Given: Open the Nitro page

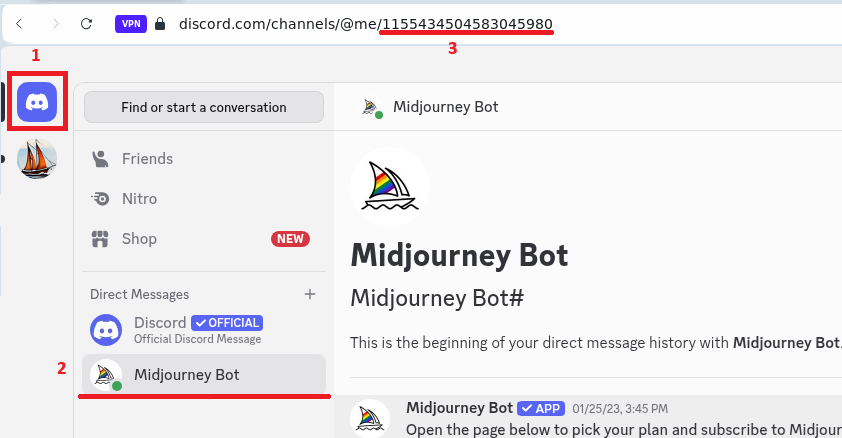Looking at the screenshot, I should (x=139, y=199).
